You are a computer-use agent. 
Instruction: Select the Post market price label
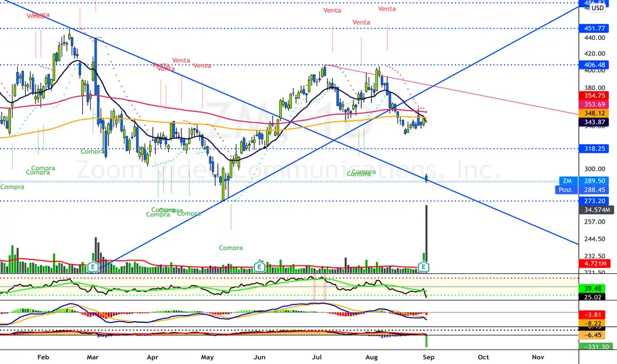pyautogui.click(x=565, y=190)
